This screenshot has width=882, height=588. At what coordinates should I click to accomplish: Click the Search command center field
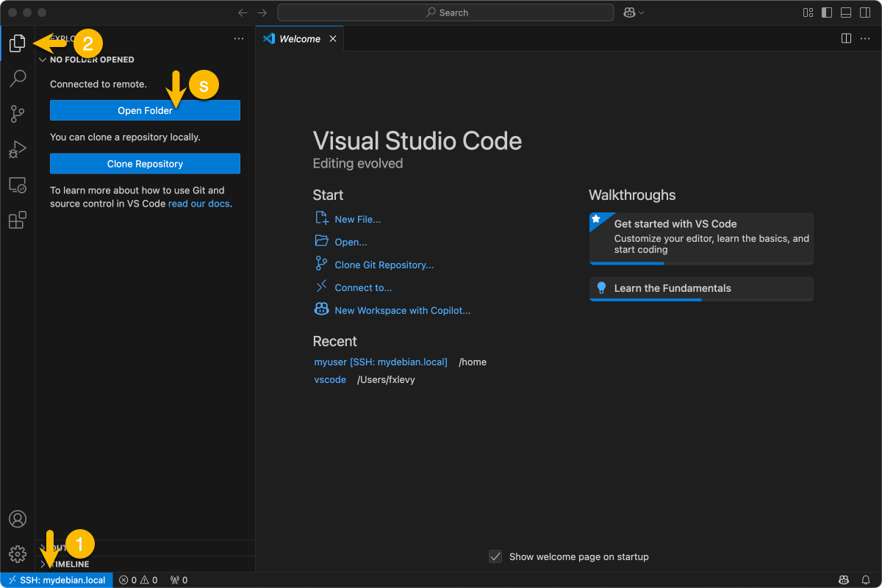(x=446, y=12)
